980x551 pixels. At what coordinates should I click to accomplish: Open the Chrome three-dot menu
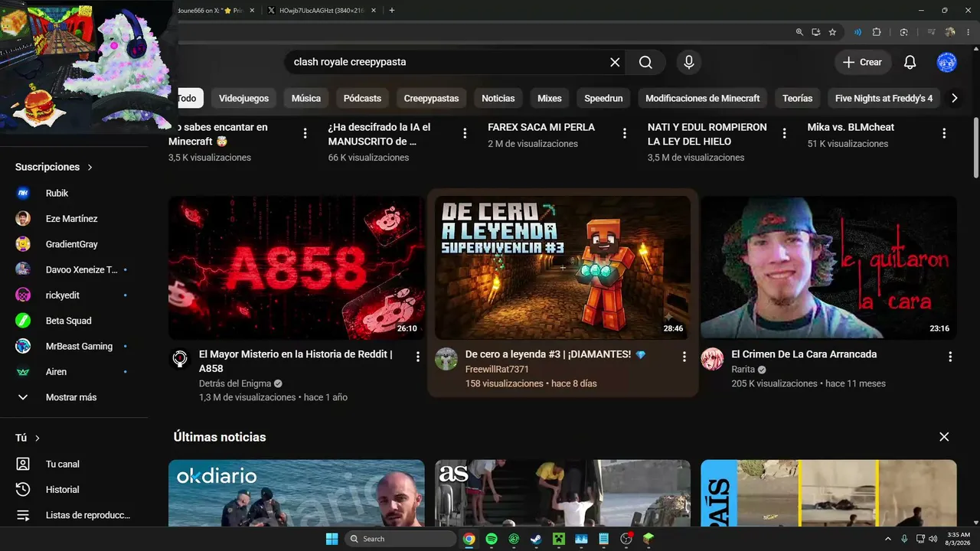[x=967, y=32]
